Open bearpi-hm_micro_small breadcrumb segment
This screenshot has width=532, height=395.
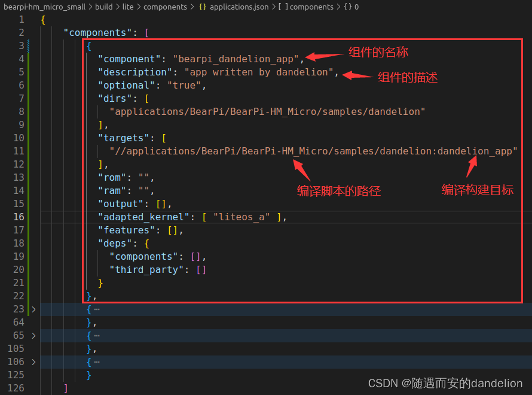44,7
